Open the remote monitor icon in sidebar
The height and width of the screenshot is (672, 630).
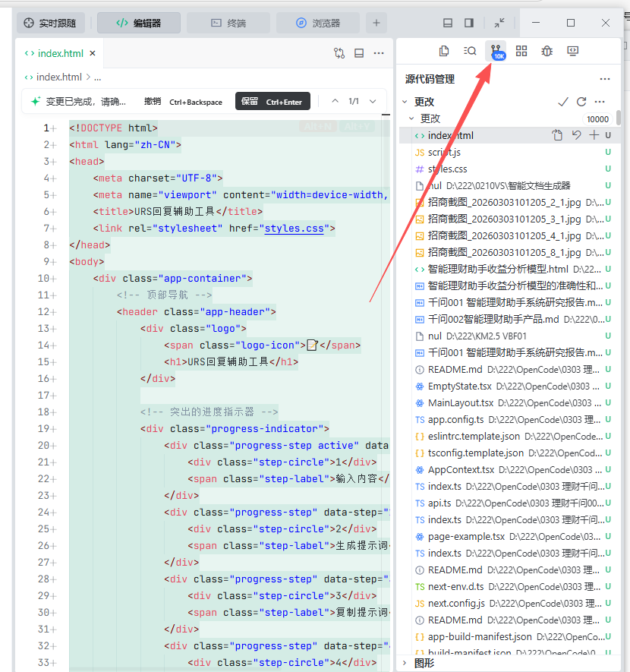pyautogui.click(x=572, y=51)
